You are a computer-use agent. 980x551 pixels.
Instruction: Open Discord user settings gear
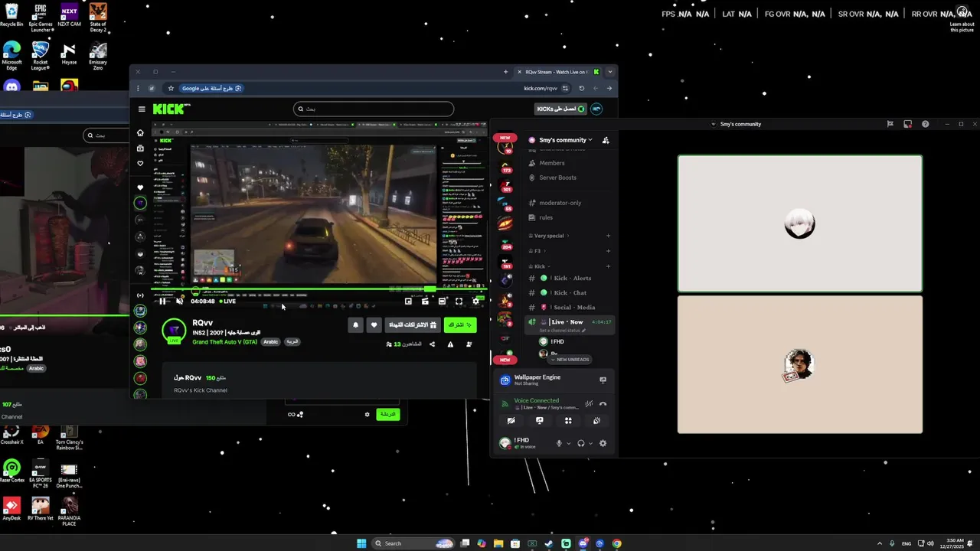point(603,444)
